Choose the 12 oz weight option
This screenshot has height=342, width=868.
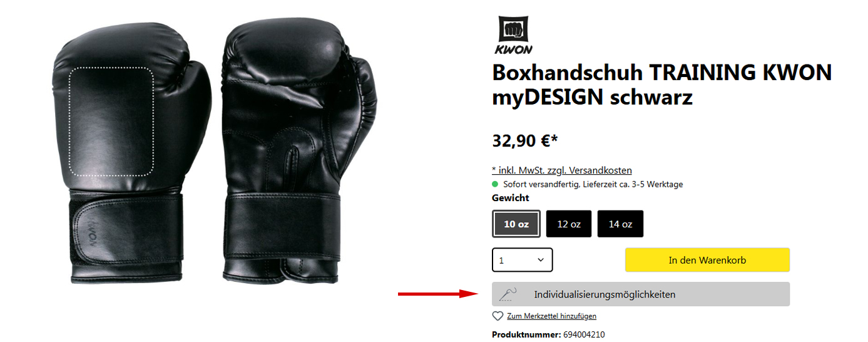point(569,224)
